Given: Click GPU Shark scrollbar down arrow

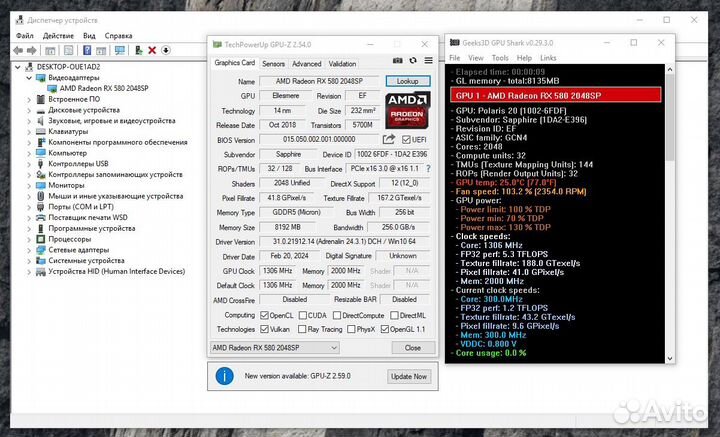Looking at the screenshot, I should [x=670, y=359].
